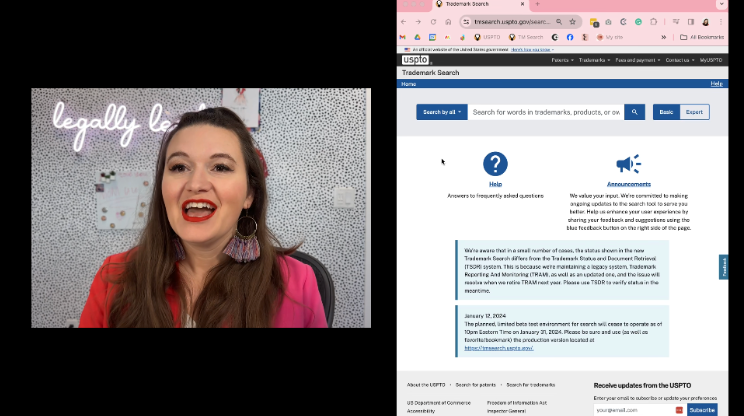The width and height of the screenshot is (744, 416).
Task: Click MyUSPTO in the top navigation
Action: tap(711, 60)
